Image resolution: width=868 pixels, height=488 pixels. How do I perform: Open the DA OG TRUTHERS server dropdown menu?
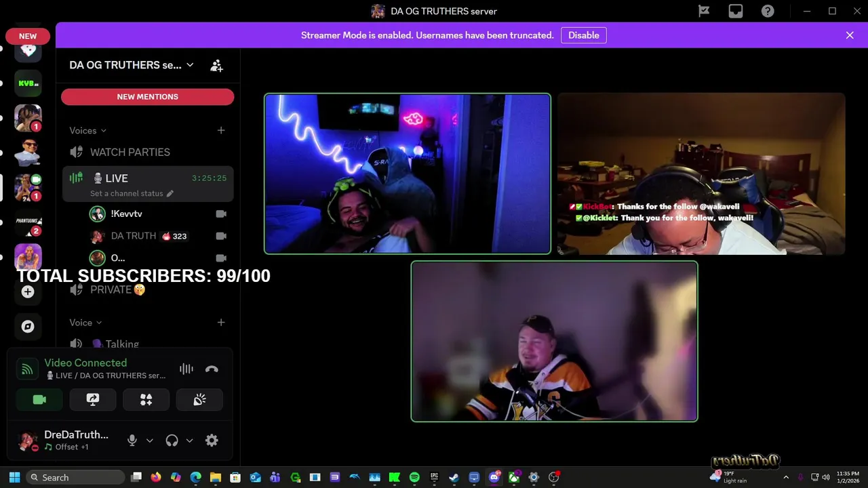[132, 65]
